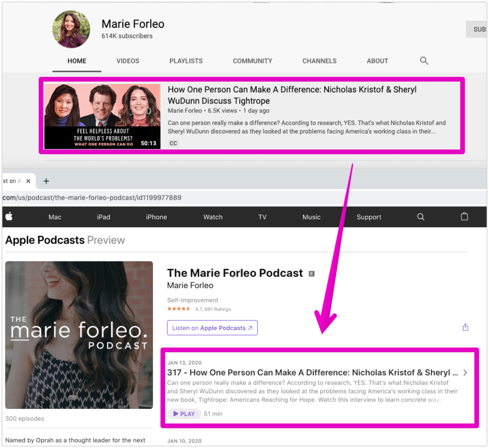Open the featured video title link
Image resolution: width=489 pixels, height=448 pixels.
[x=292, y=95]
